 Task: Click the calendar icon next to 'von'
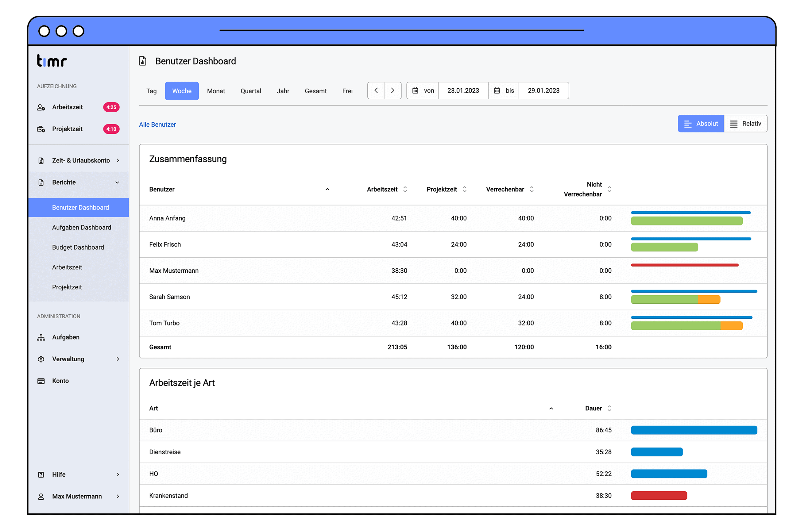(x=416, y=91)
